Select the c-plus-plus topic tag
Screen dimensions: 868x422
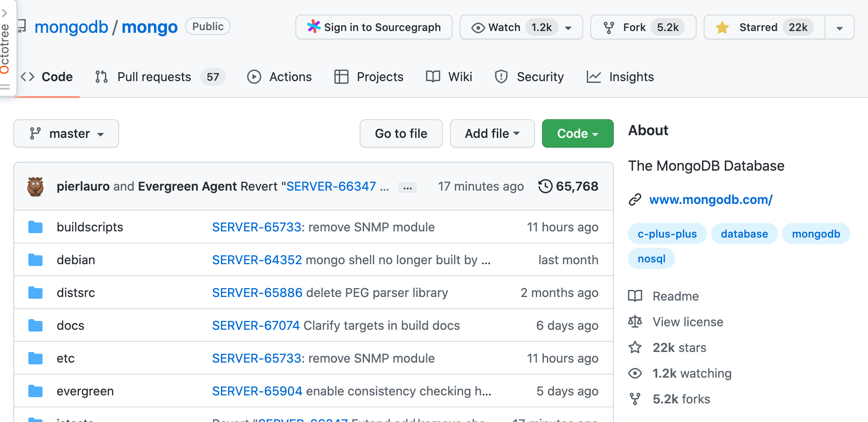(x=667, y=234)
